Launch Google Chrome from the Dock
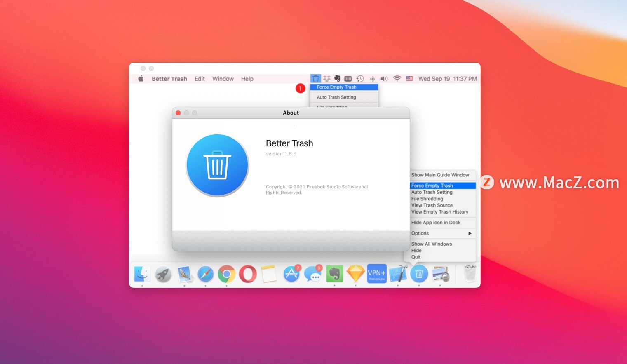This screenshot has width=627, height=364. click(x=227, y=274)
